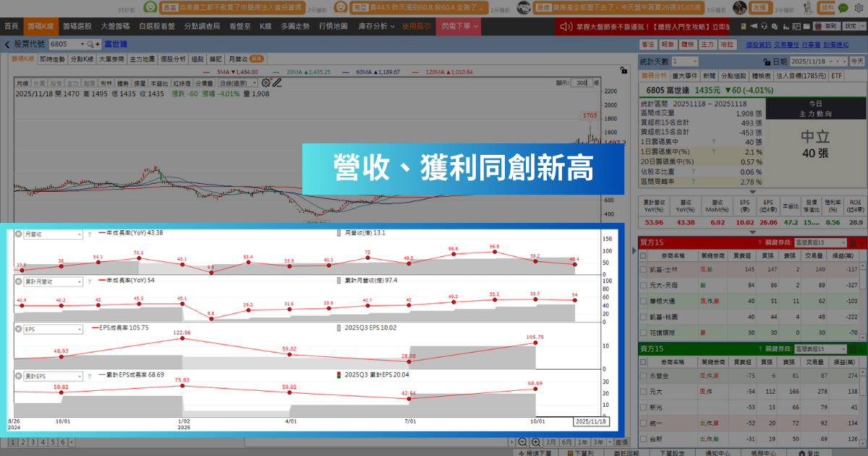Click the 今天 date button
The image size is (868, 456).
(x=858, y=62)
